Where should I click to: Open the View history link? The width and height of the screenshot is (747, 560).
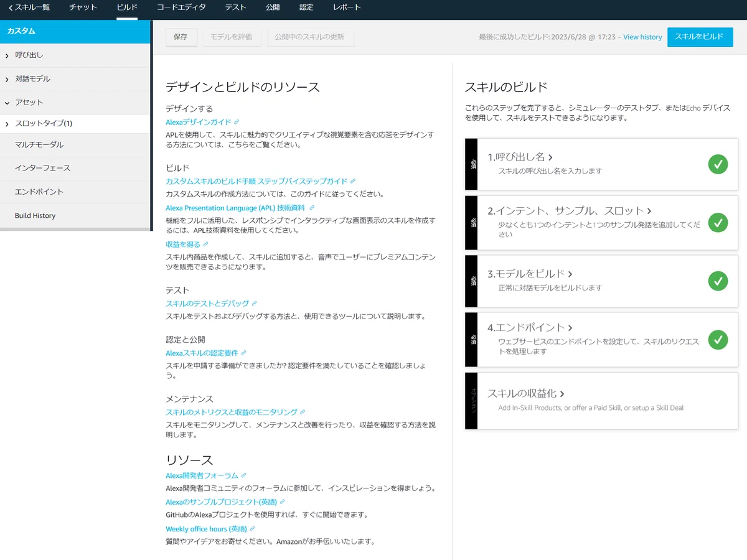642,37
